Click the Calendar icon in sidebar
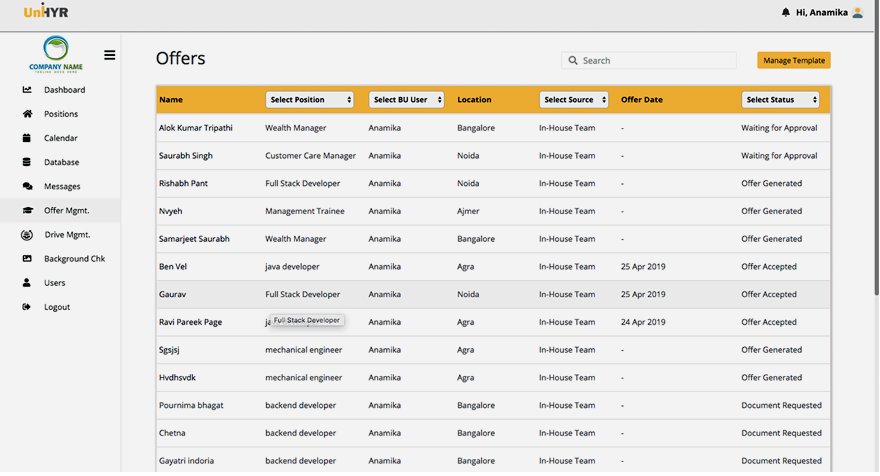The image size is (880, 476). click(26, 138)
